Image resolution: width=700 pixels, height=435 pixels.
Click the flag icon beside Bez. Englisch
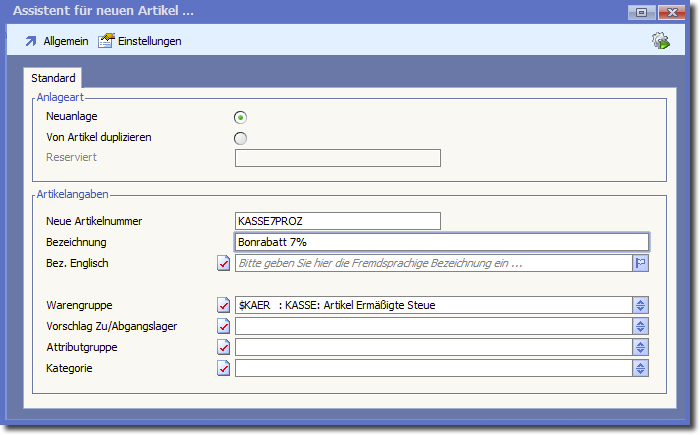tap(641, 263)
